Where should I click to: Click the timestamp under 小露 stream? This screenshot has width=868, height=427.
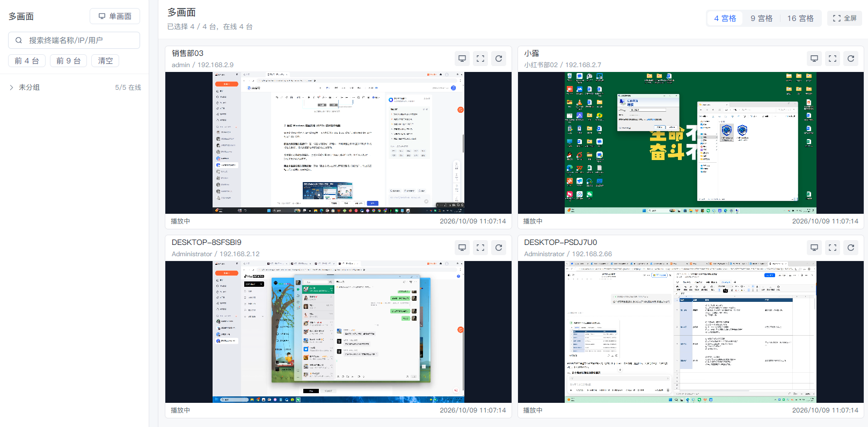[825, 221]
